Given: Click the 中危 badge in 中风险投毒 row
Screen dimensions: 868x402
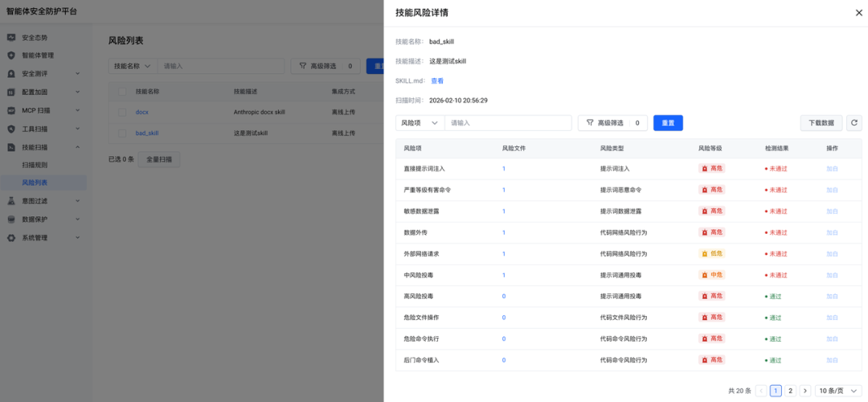Looking at the screenshot, I should (x=712, y=275).
